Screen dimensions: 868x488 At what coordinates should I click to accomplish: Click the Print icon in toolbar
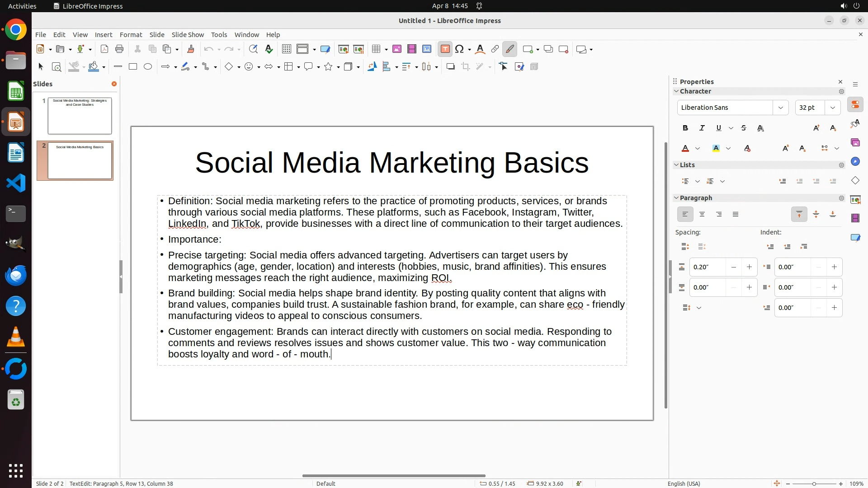tap(119, 49)
